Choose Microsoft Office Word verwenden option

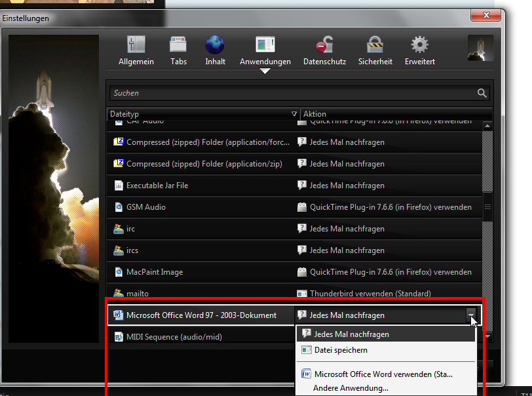coord(386,374)
